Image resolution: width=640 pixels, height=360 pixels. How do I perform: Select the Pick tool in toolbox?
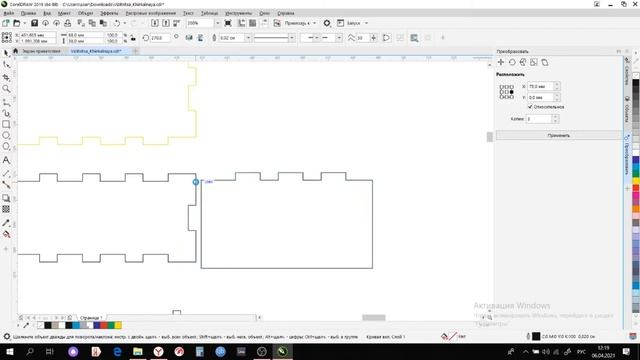[6, 53]
